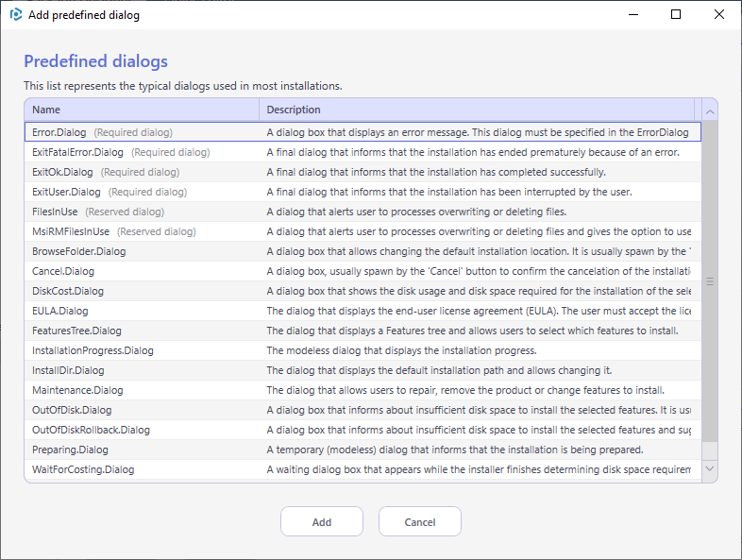Click the description about completed successfully
Viewport: 742px width, 560px height.
click(436, 172)
